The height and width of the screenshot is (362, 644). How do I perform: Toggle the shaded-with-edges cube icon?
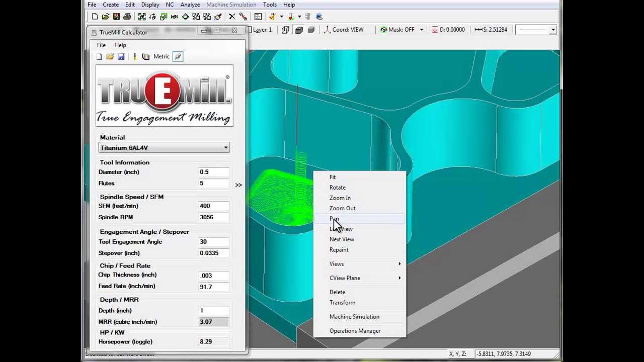coord(299,30)
